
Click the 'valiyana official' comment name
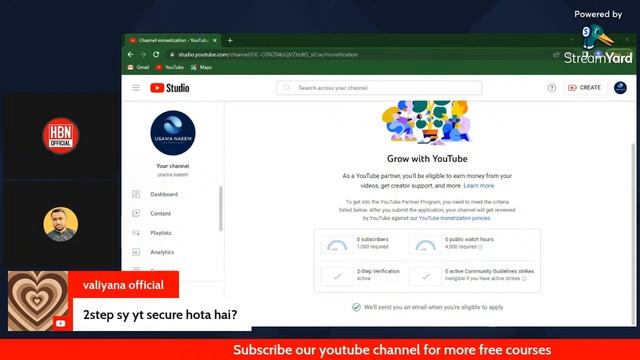pyautogui.click(x=123, y=285)
